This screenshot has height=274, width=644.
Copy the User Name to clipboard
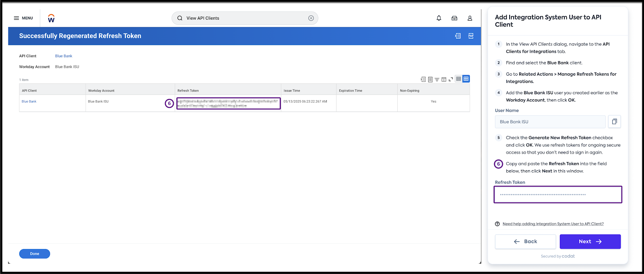(x=614, y=122)
